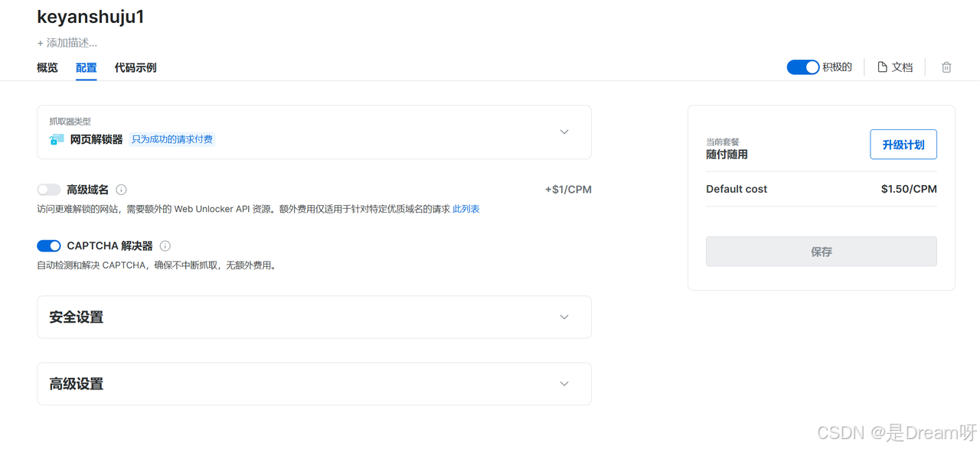Disable the CAPTCHA 解决器 toggle
Image resolution: width=980 pixels, height=449 pixels.
(x=49, y=246)
